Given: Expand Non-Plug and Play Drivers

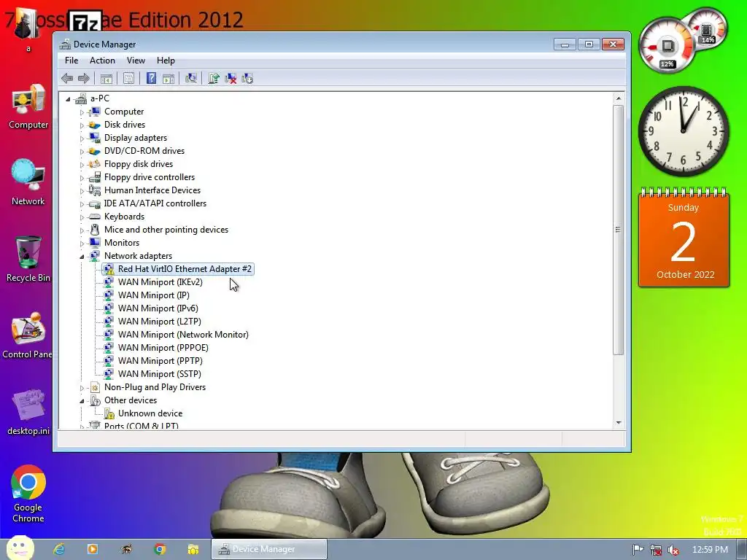Looking at the screenshot, I should (82, 388).
